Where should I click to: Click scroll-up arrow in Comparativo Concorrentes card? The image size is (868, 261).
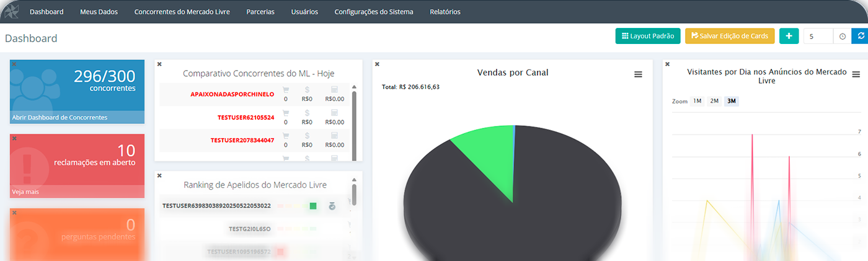[354, 87]
